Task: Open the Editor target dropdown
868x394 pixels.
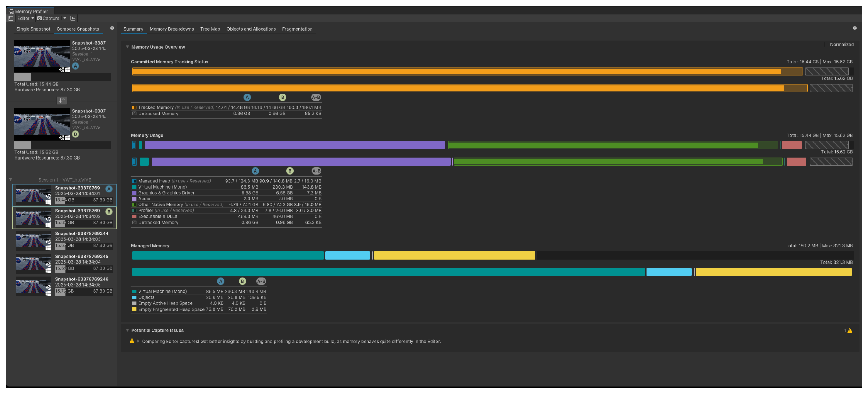Action: (25, 18)
